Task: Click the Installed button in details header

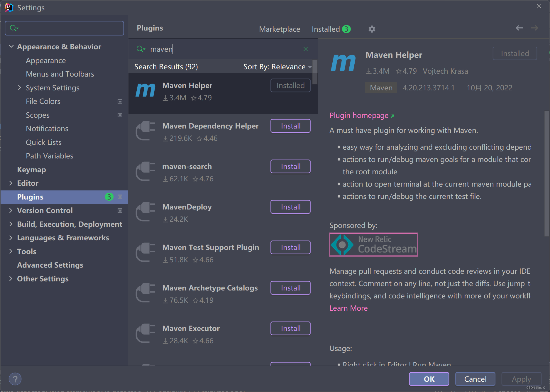Action: [x=515, y=53]
